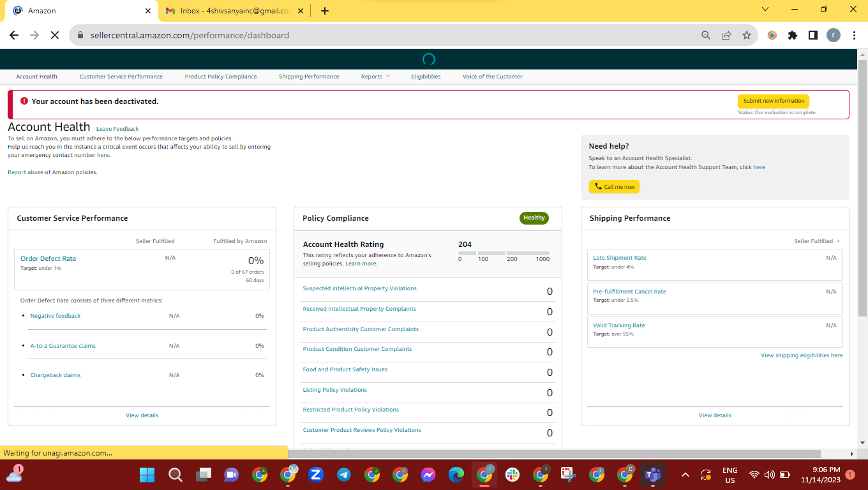Open the A-to-z Guarantee claims link
The width and height of the screenshot is (868, 490).
click(63, 346)
